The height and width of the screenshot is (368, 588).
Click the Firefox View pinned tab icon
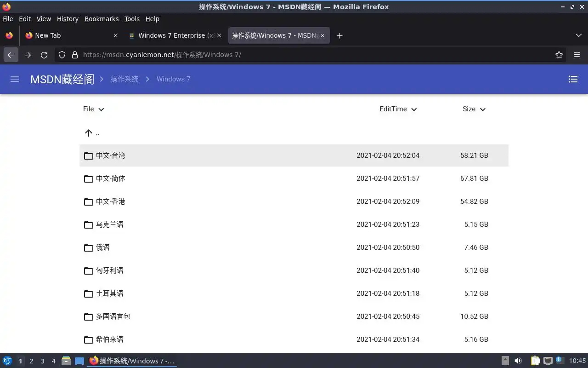coord(9,35)
